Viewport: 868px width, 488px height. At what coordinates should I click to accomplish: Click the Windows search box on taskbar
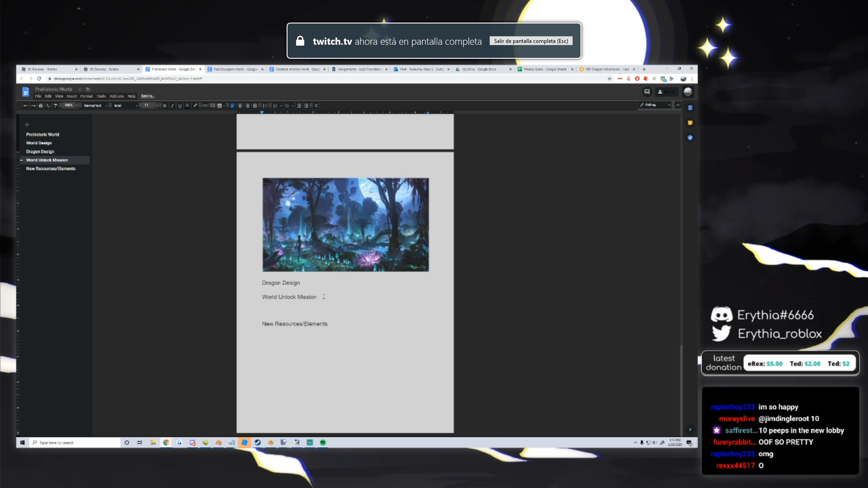[x=75, y=443]
